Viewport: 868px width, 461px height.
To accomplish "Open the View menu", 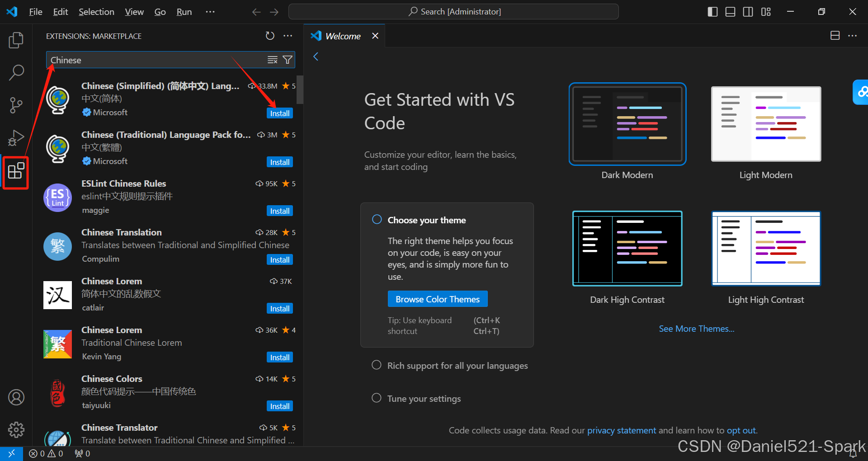I will pos(134,12).
